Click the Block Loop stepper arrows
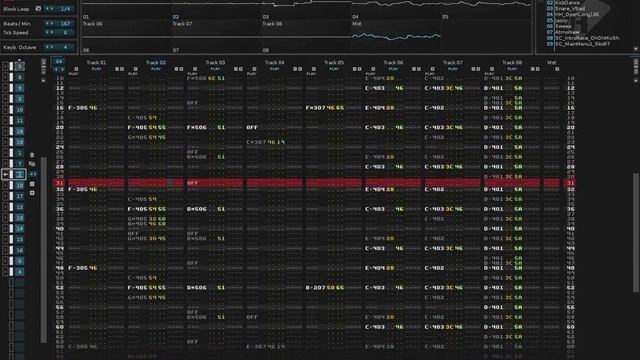640x360 pixels. 50,9
